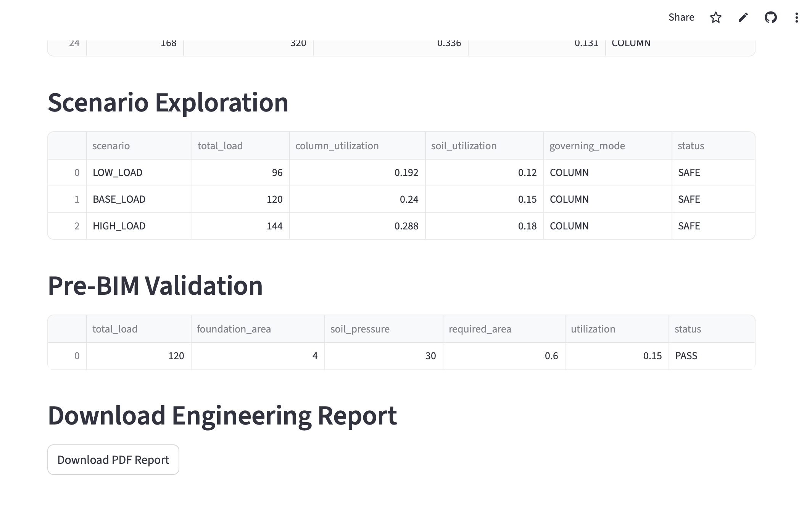The width and height of the screenshot is (812, 523).
Task: Click the foundation_area column header
Action: pos(258,329)
